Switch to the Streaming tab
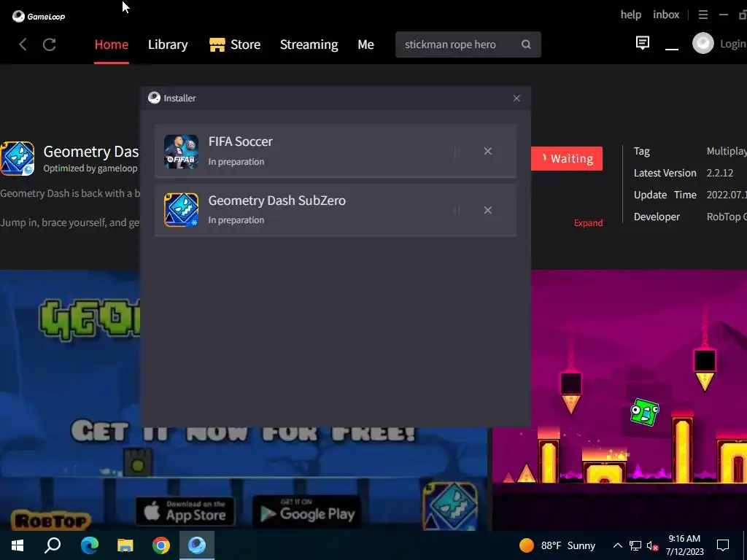 click(x=309, y=44)
